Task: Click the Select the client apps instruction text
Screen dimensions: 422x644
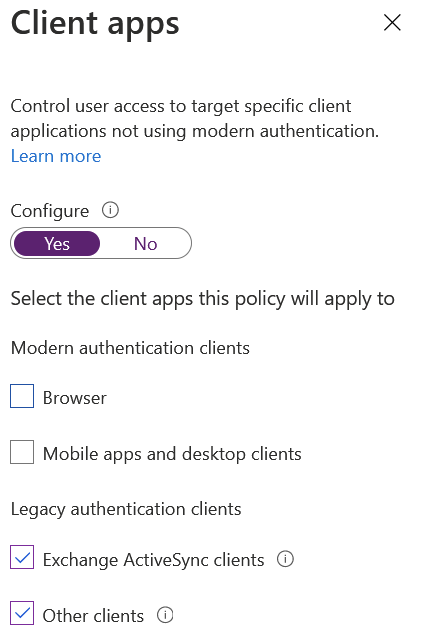Action: [x=203, y=299]
